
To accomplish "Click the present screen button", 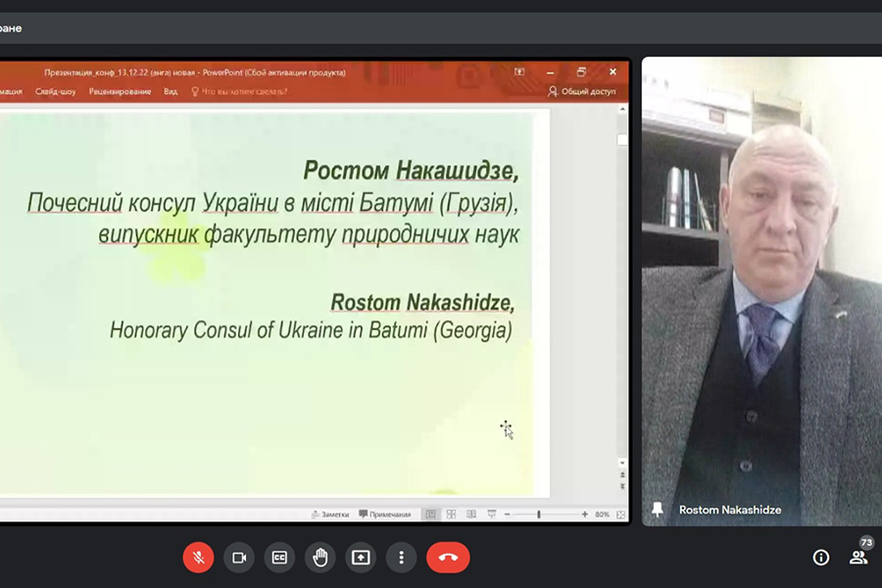I will click(x=361, y=558).
